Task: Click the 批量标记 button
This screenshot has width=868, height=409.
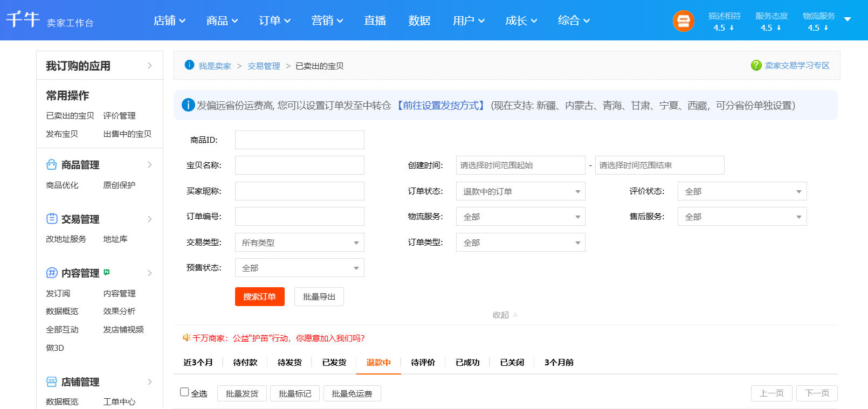Action: pyautogui.click(x=295, y=393)
